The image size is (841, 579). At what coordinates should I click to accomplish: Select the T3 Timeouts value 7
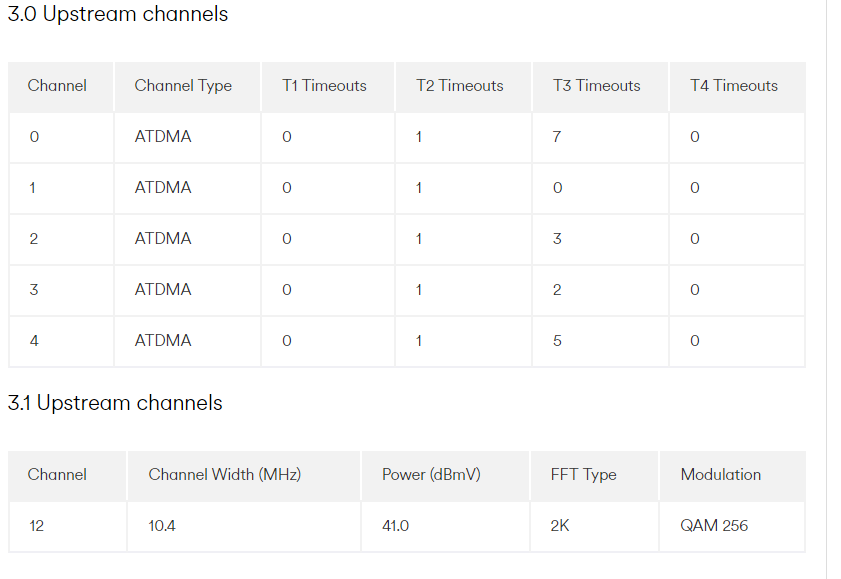coord(557,137)
